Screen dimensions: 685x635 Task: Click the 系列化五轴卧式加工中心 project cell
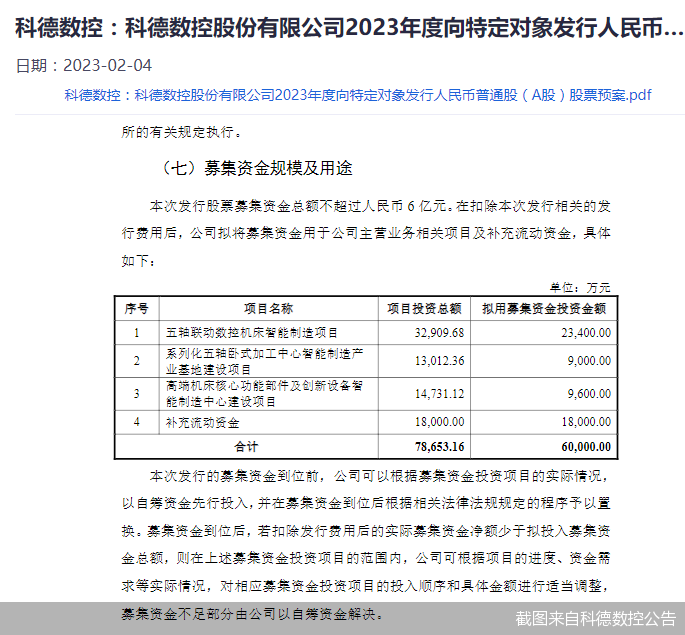[x=268, y=361]
